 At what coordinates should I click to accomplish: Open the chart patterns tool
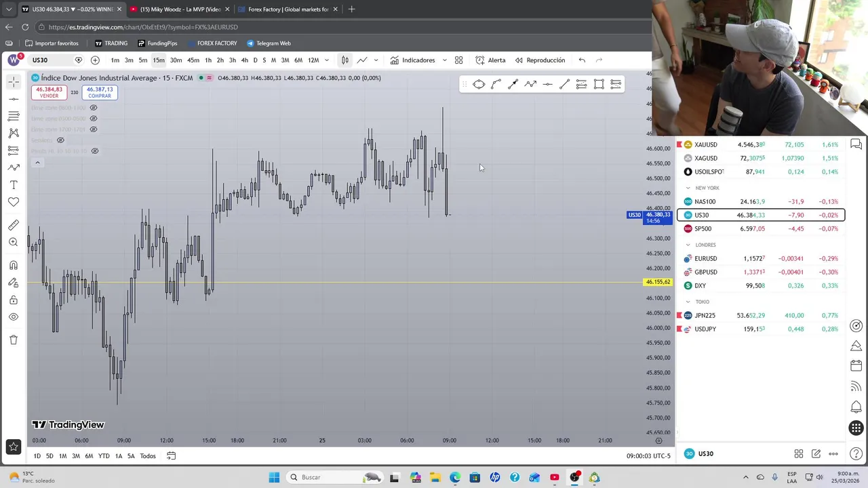pos(14,133)
